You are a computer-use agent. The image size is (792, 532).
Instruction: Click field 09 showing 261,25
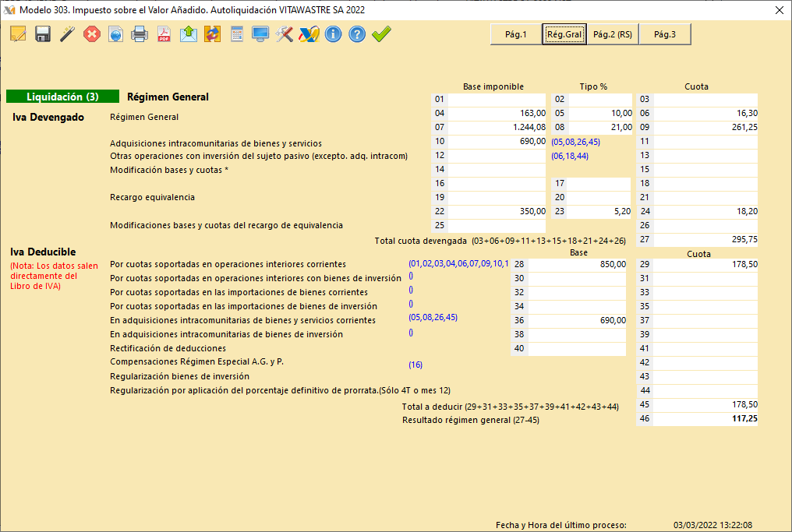705,127
